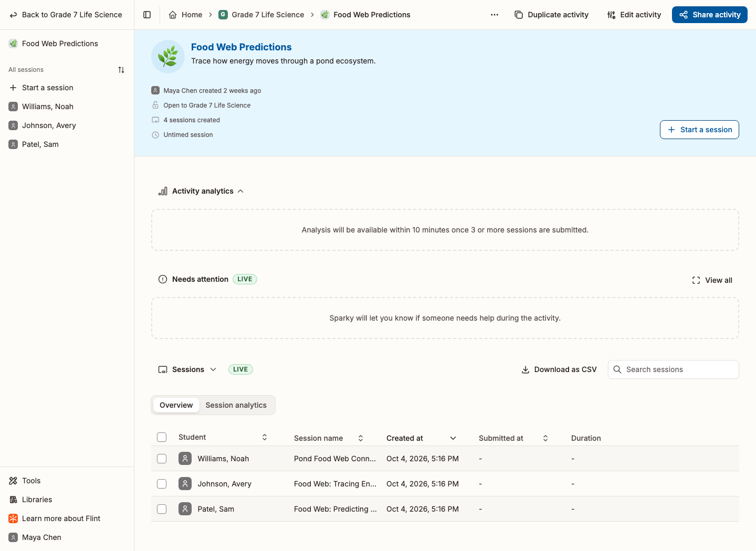Click the green Grade 7 Life Science badge icon
Screen dimensions: 756x551
(223, 15)
